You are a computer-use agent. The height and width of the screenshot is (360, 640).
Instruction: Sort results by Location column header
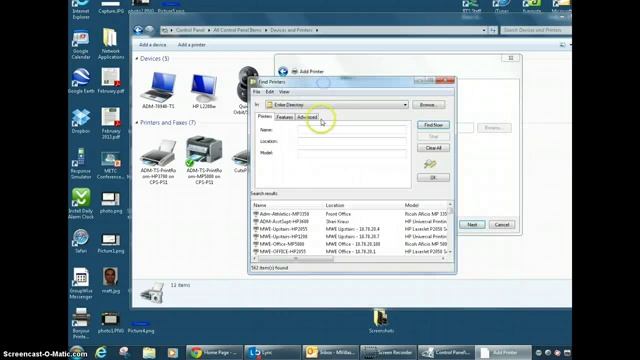[x=363, y=205]
